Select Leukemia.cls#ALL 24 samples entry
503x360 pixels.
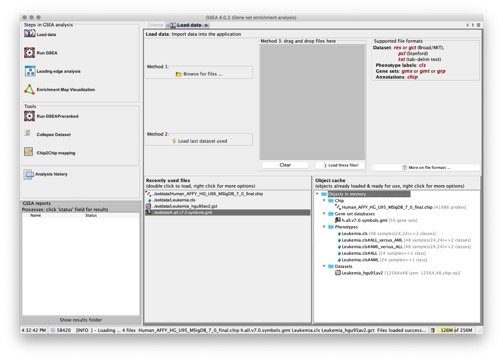click(382, 253)
